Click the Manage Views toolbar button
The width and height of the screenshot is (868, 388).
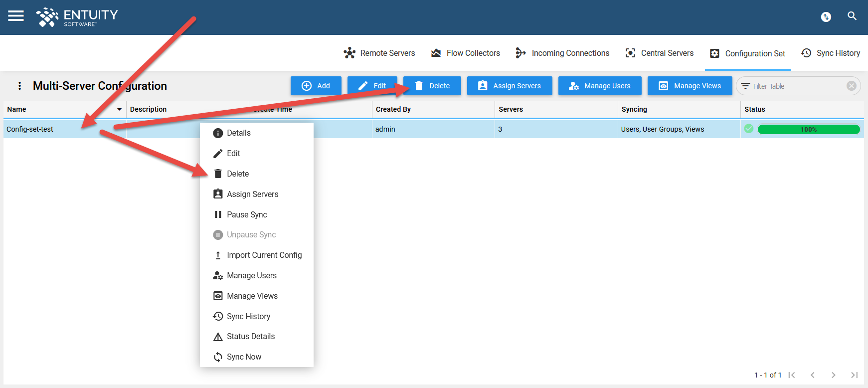tap(690, 86)
